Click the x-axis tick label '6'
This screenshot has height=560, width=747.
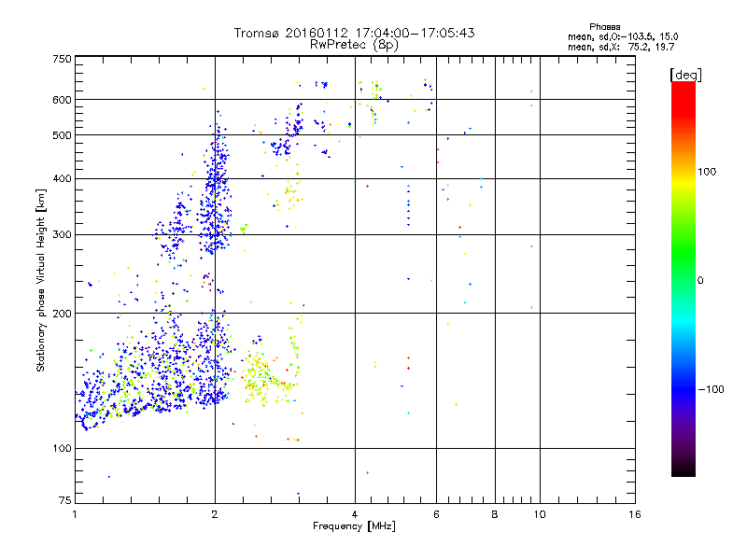[x=436, y=514]
